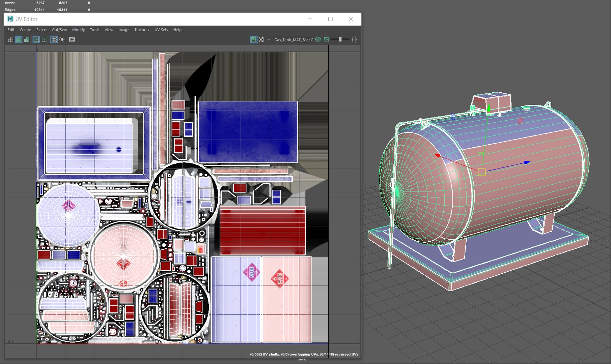Screen dimensions: 611x364
Task: Maximize the UV Editor window
Action: [x=330, y=19]
